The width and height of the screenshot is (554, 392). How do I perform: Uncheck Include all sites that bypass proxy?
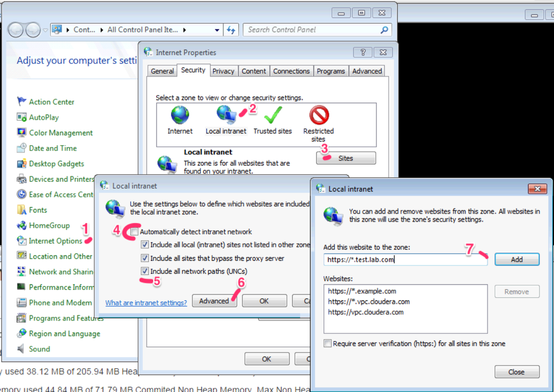[x=144, y=258]
